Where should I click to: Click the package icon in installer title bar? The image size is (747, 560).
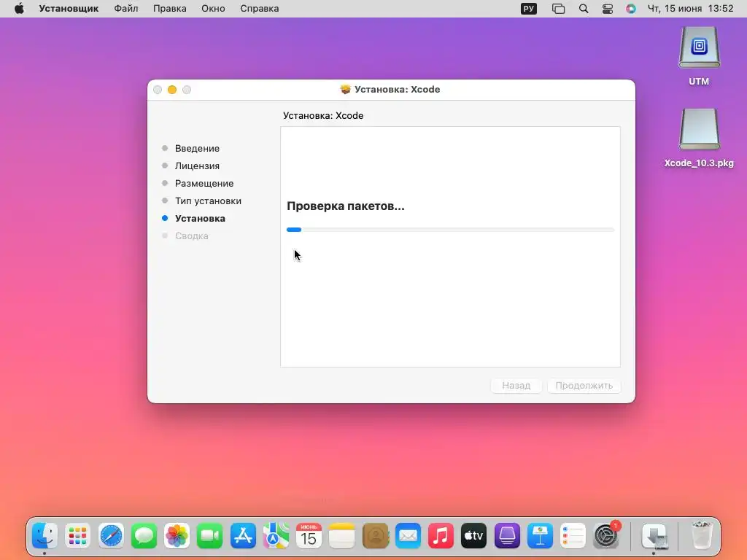[345, 89]
